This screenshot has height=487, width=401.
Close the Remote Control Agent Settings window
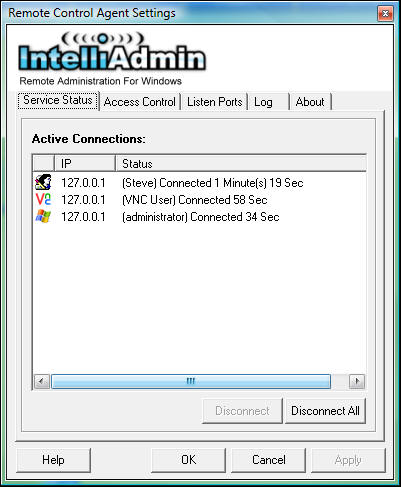tap(385, 13)
